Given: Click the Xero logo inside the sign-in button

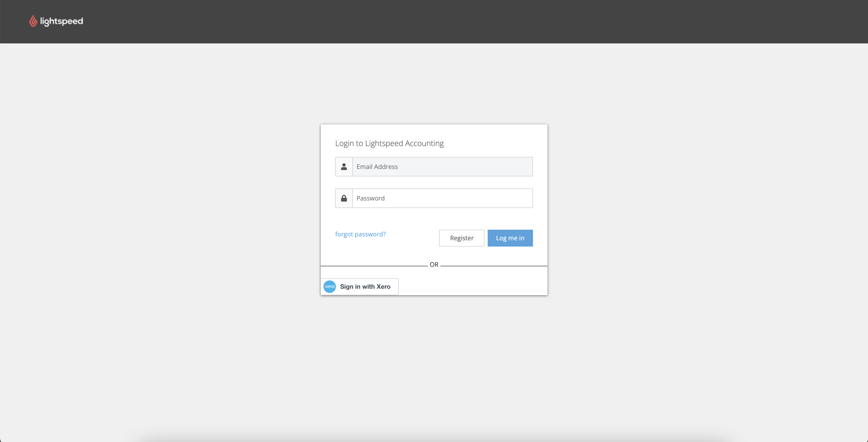Looking at the screenshot, I should [329, 287].
